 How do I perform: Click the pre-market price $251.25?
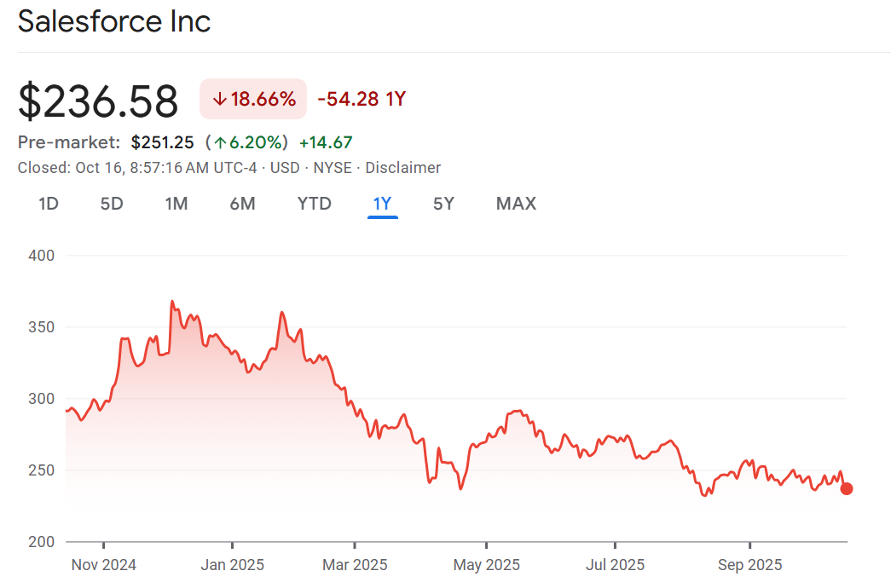coord(162,142)
